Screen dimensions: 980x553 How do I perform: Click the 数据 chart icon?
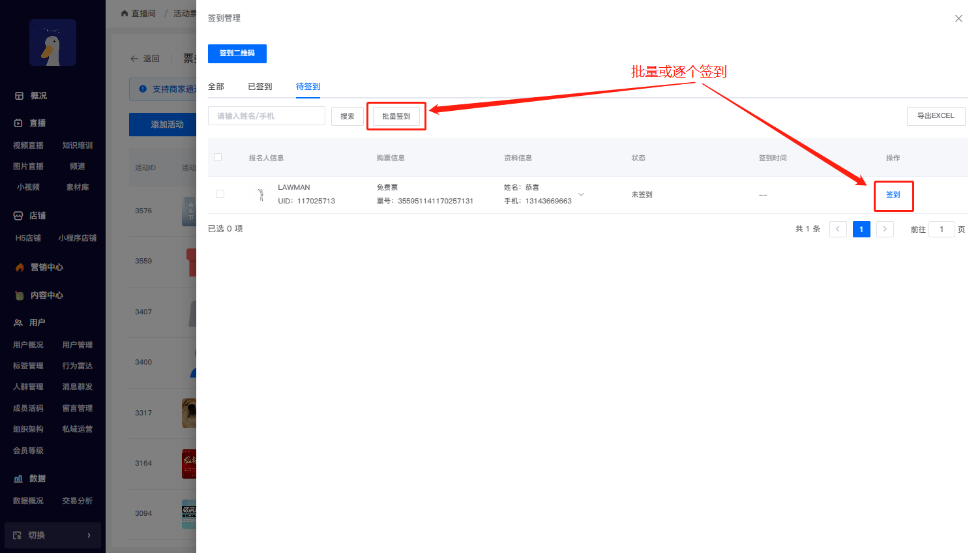pos(18,479)
